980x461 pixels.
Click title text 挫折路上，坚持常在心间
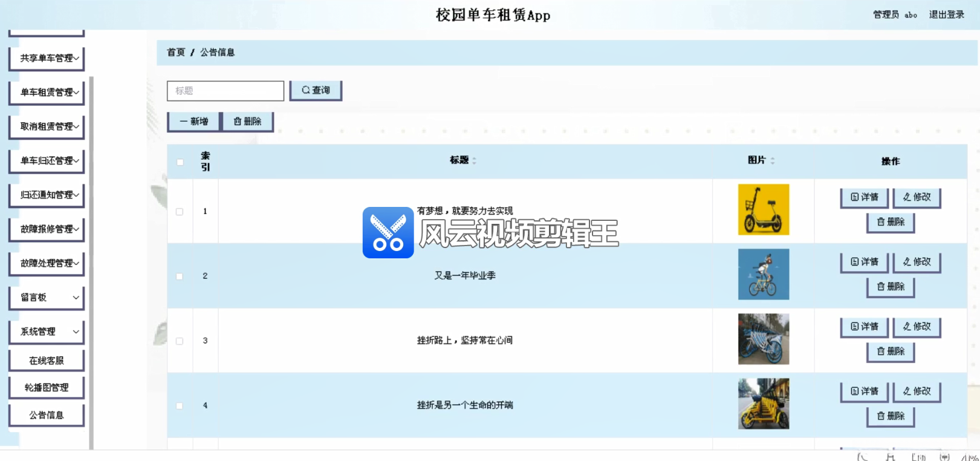465,341
